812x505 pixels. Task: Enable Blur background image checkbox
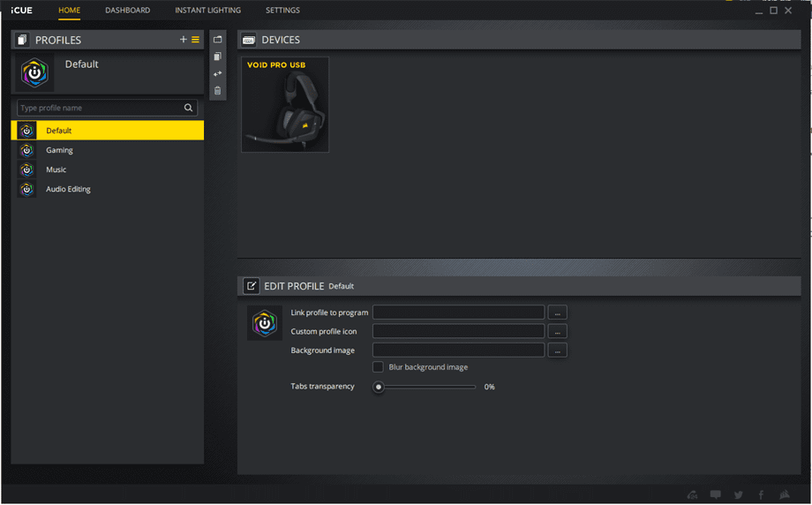click(378, 366)
